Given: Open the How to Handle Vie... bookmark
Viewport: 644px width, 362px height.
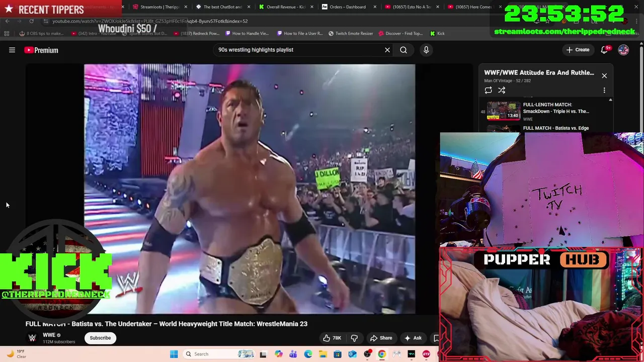Looking at the screenshot, I should [247, 33].
